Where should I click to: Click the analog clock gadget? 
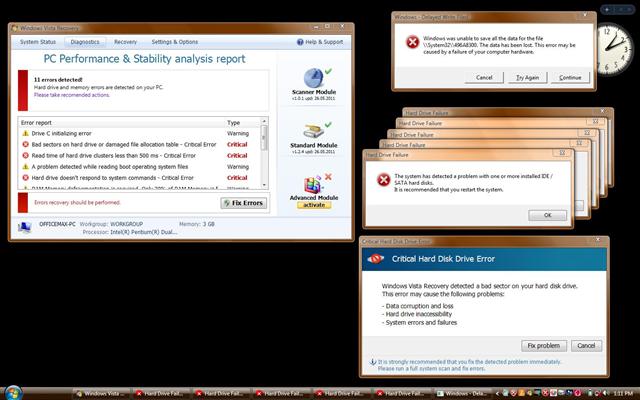615,49
